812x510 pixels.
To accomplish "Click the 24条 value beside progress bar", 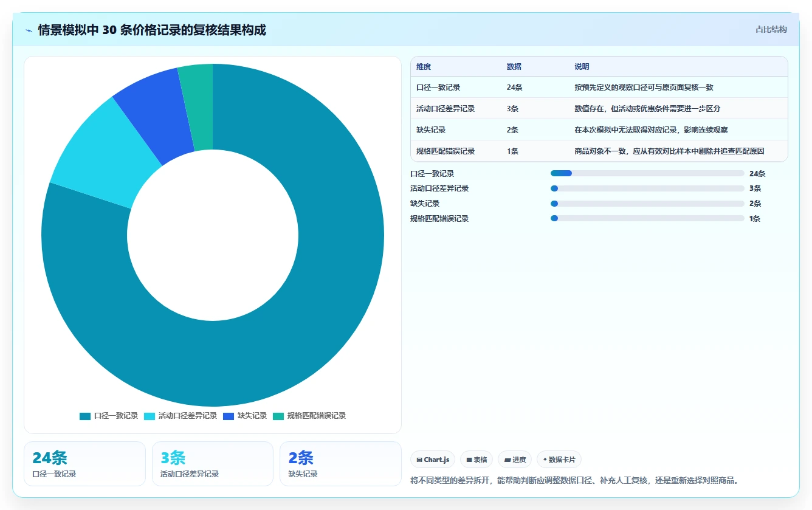I will 757,173.
